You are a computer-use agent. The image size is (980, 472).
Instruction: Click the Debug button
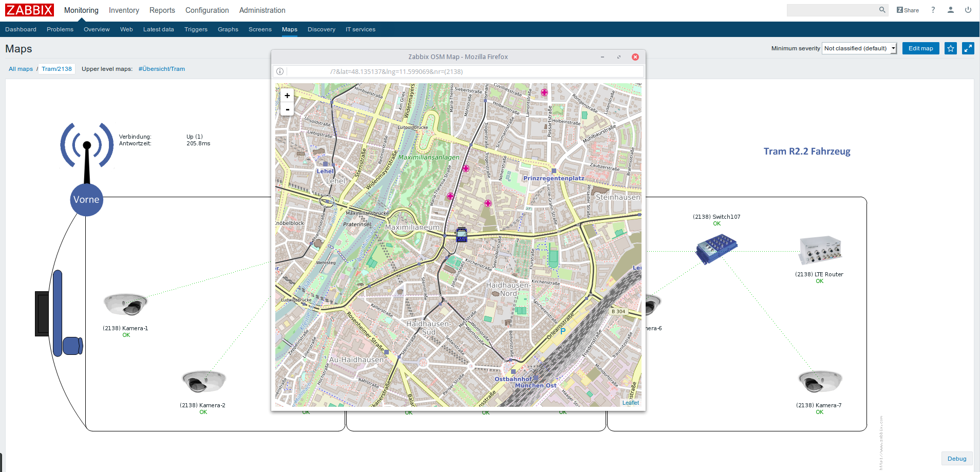[x=957, y=459]
